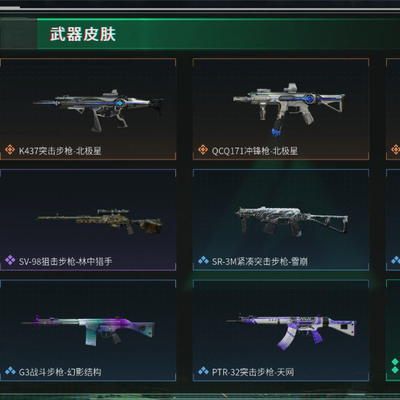Click the PTR-32突击步枪-天网 label
This screenshot has width=400, height=400.
(x=253, y=372)
